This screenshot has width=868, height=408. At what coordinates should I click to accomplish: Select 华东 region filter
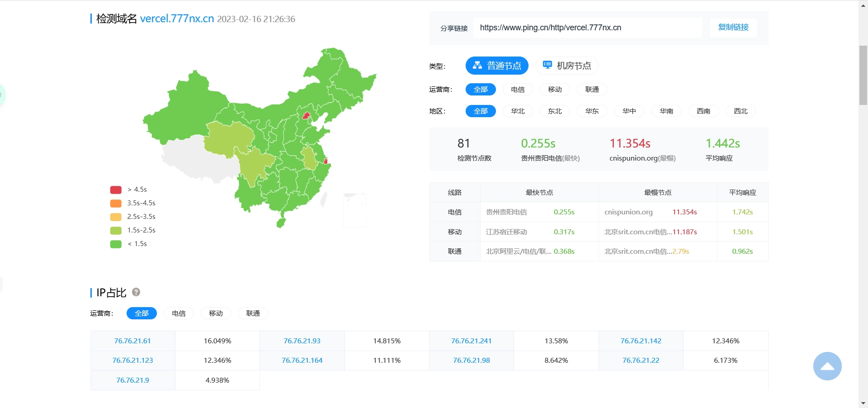pos(592,111)
